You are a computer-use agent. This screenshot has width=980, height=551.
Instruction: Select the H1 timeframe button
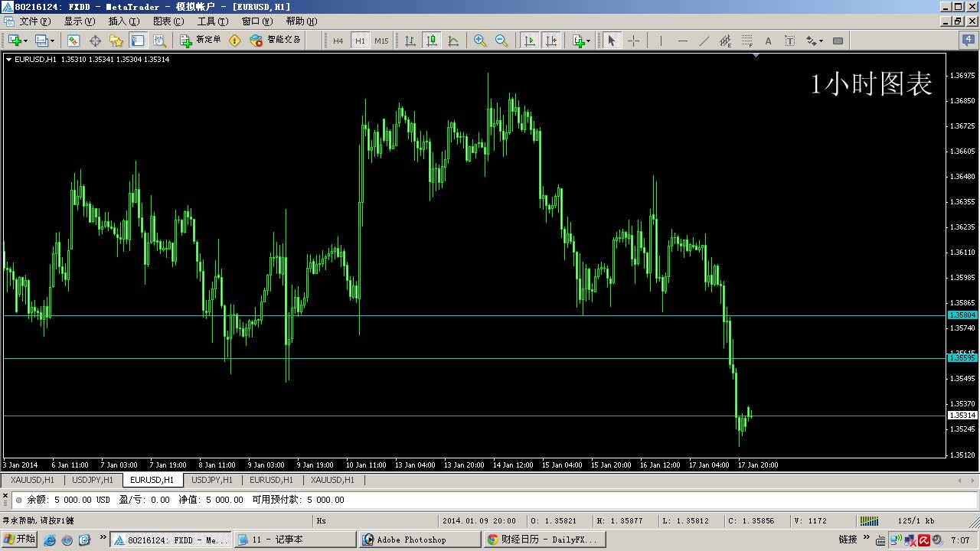tap(360, 41)
